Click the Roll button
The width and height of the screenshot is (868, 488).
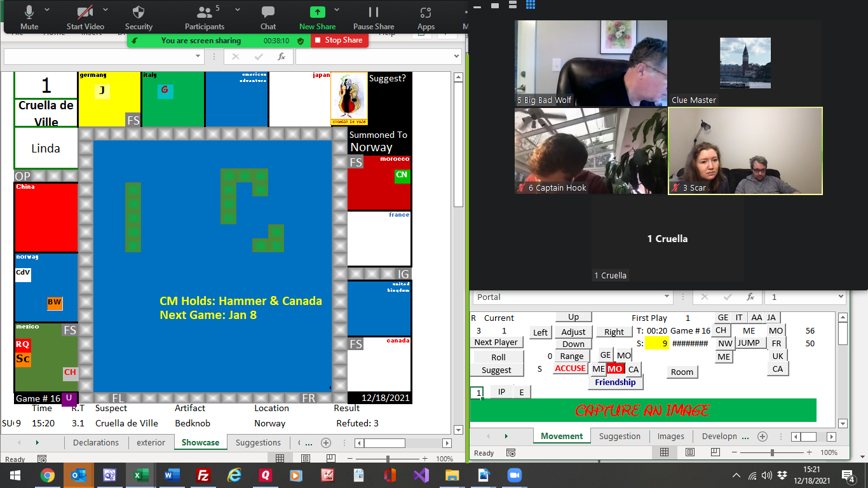[x=498, y=357]
